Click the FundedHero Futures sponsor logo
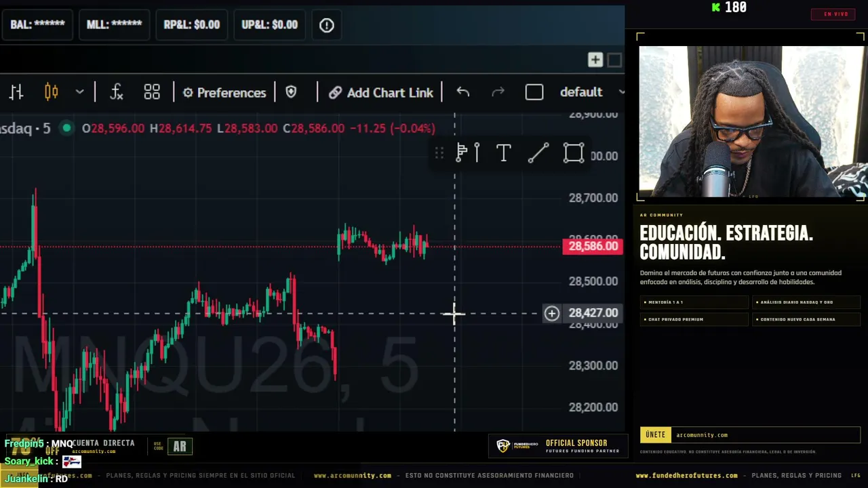 pyautogui.click(x=517, y=446)
